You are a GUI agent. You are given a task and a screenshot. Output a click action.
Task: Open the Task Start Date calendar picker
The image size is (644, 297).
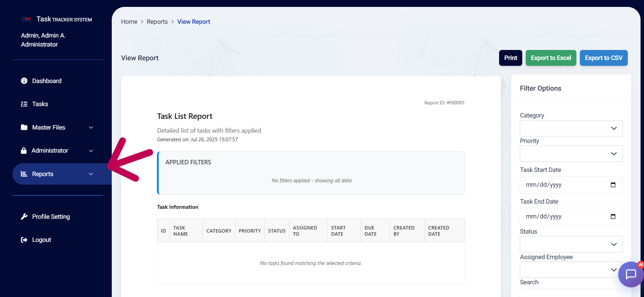click(613, 185)
